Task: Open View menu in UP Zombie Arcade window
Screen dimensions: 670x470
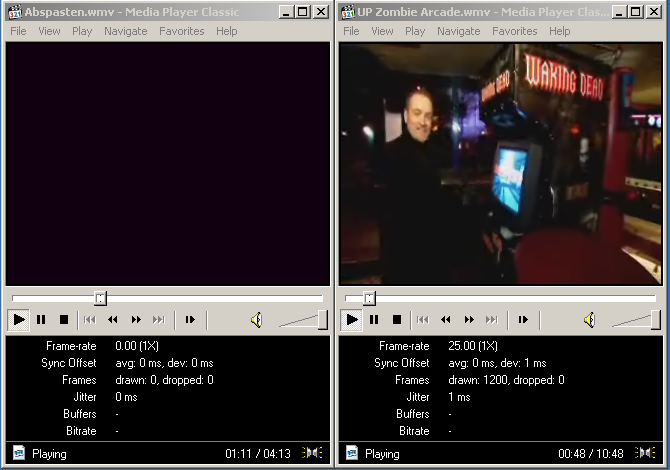Action: coord(382,31)
